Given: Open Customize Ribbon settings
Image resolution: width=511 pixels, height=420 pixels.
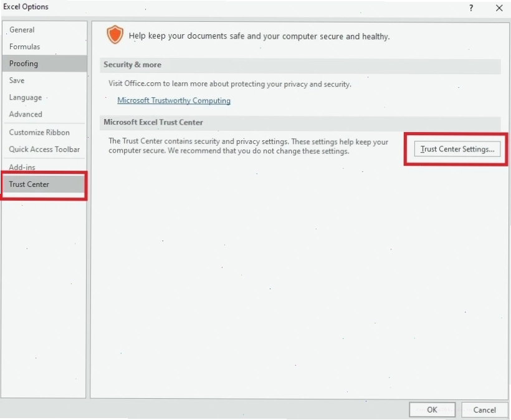Looking at the screenshot, I should pyautogui.click(x=44, y=132).
